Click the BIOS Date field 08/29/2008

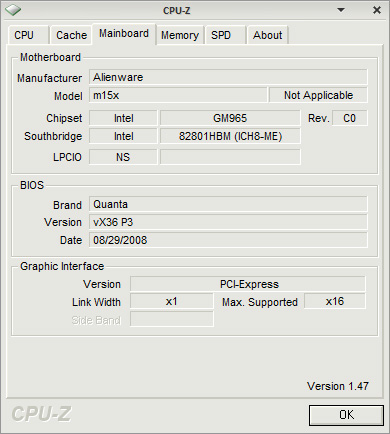tap(228, 240)
